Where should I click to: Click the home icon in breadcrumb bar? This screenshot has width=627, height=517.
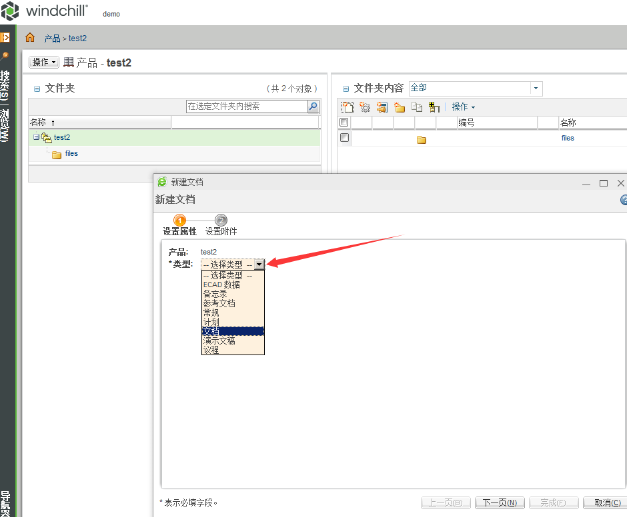[30, 38]
